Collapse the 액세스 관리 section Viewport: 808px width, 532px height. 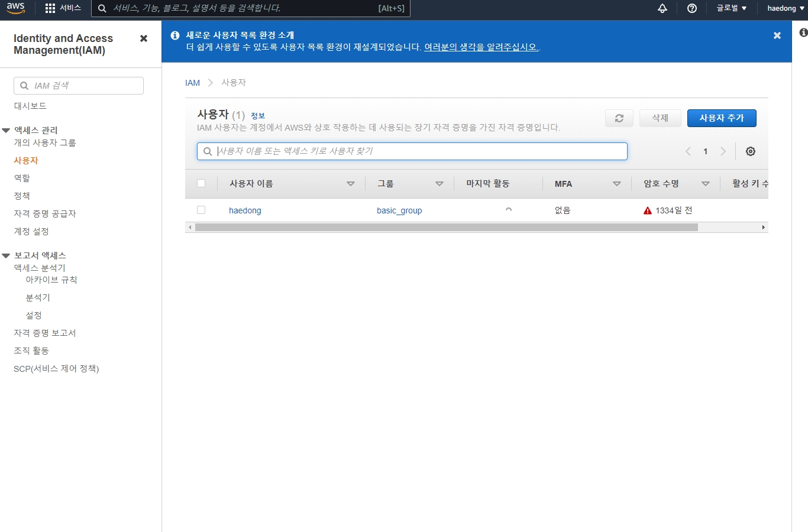coord(7,131)
